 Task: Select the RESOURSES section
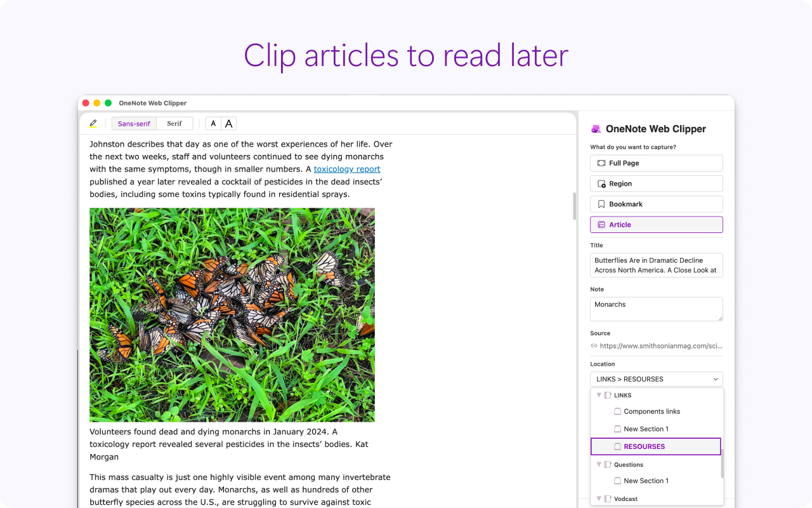point(656,446)
